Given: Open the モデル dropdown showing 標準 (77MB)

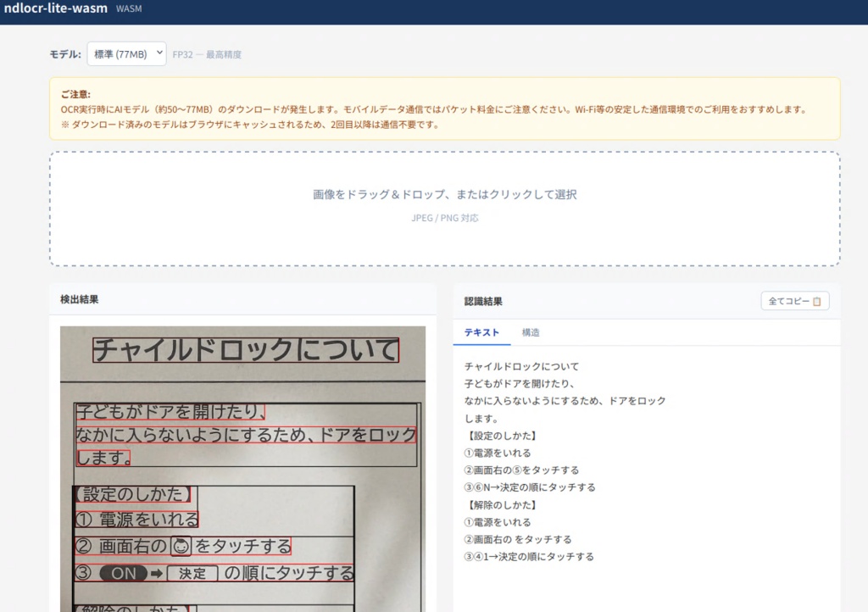Looking at the screenshot, I should [x=126, y=54].
